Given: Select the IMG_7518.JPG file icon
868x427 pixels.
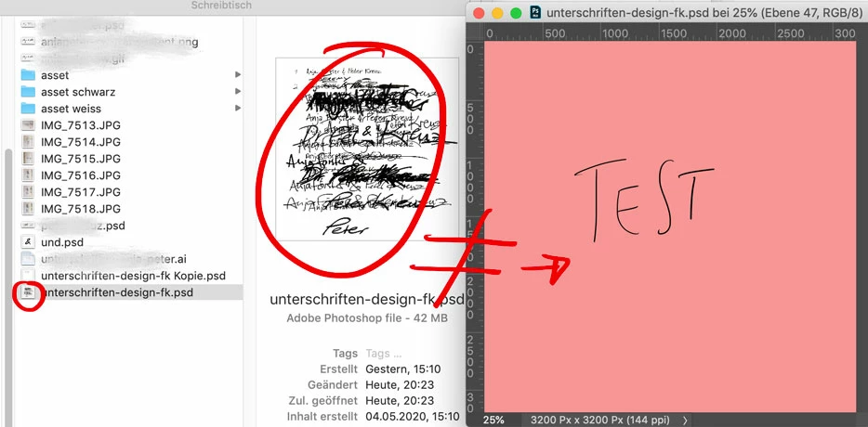Looking at the screenshot, I should tap(28, 209).
